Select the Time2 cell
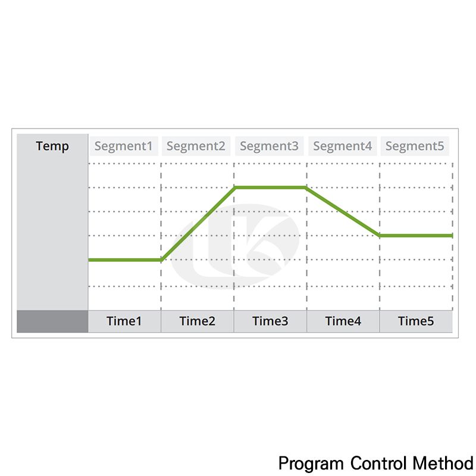Image resolution: width=476 pixels, height=476 pixels. coord(197,321)
